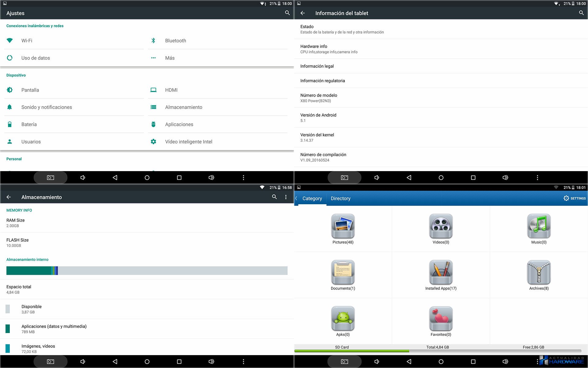Tap Número de compilación entry
588x368 pixels.
(x=323, y=157)
